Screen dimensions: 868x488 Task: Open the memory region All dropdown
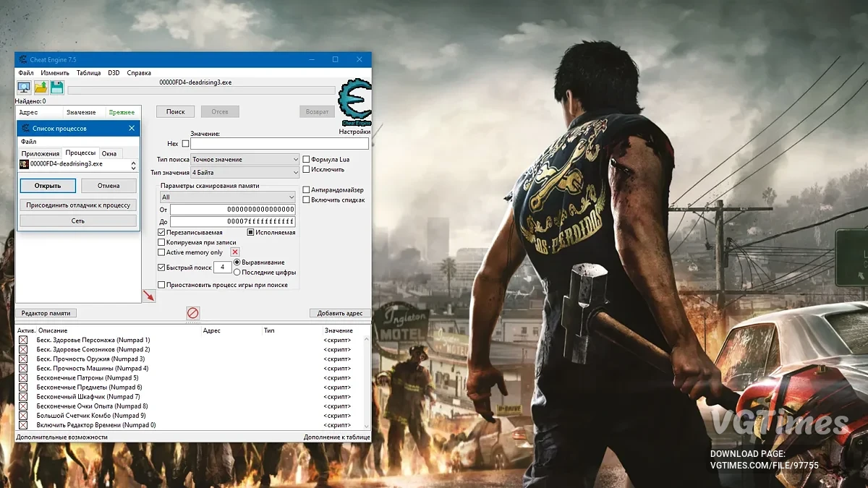[228, 197]
